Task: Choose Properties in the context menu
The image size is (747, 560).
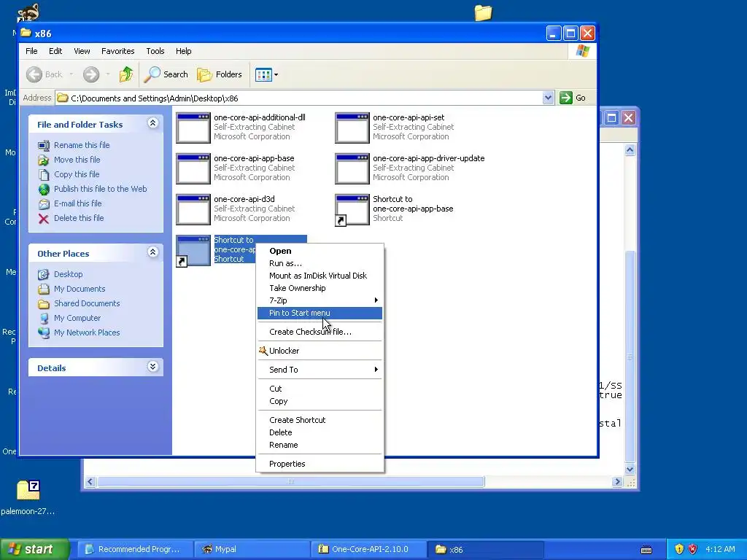Action: click(x=320, y=464)
